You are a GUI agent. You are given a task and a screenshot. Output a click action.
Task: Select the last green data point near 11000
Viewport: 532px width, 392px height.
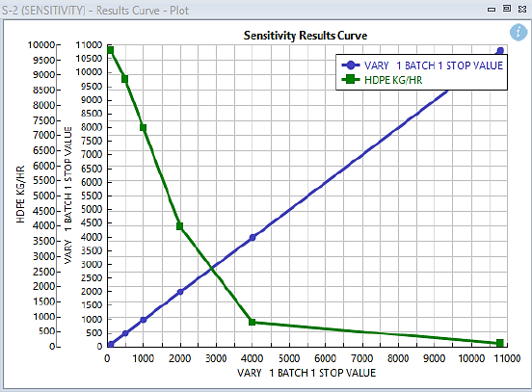click(x=500, y=343)
